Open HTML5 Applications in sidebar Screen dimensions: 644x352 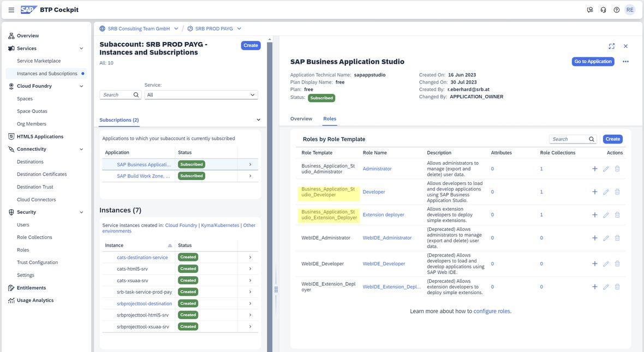40,137
